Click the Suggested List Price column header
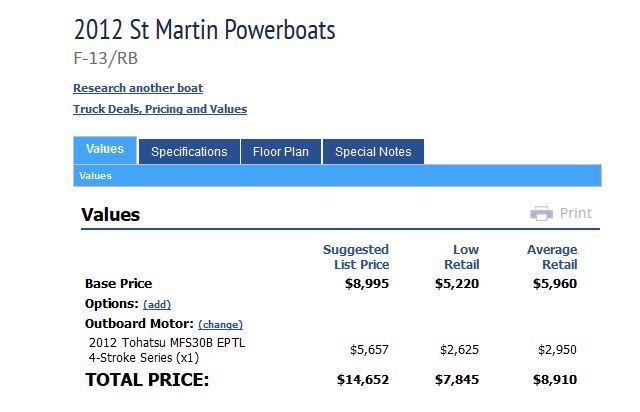Screen dimensions: 640x412 pyautogui.click(x=356, y=257)
